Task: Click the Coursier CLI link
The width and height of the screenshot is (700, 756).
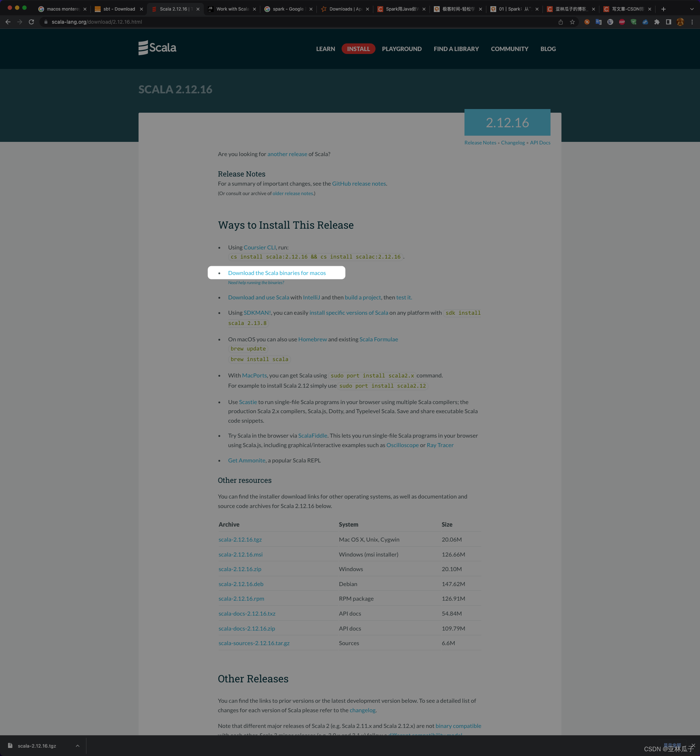Action: coord(260,248)
